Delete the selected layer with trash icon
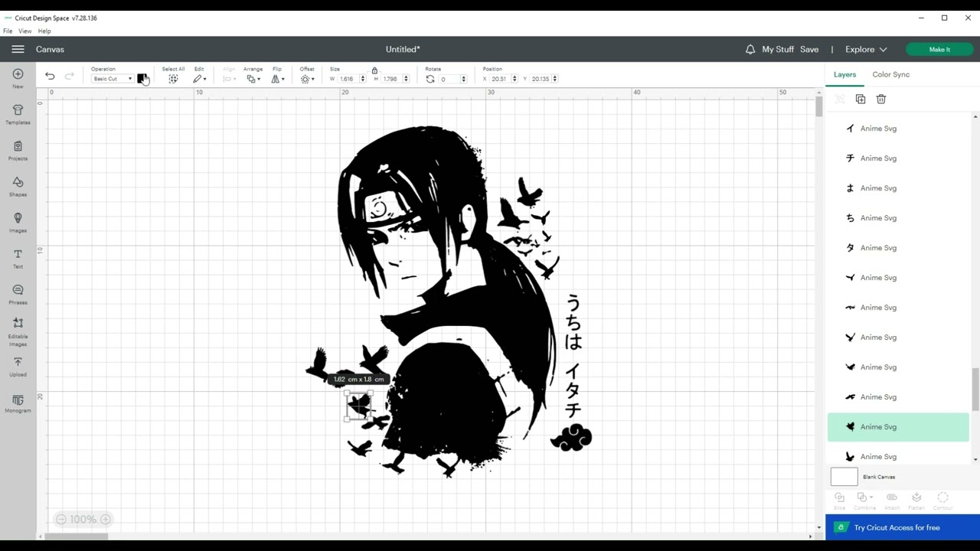 click(881, 99)
